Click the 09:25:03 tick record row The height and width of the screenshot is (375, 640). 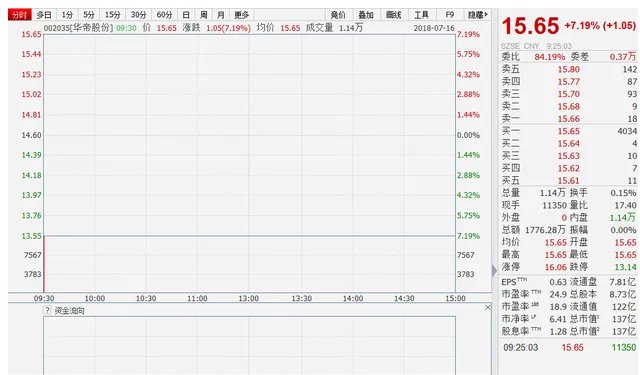tap(569, 348)
